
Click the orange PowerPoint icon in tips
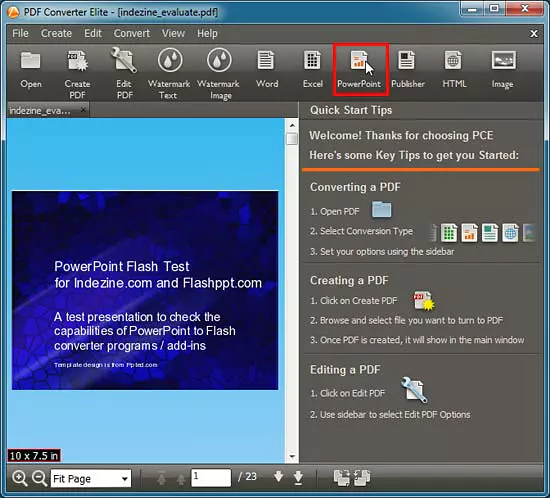click(x=469, y=233)
